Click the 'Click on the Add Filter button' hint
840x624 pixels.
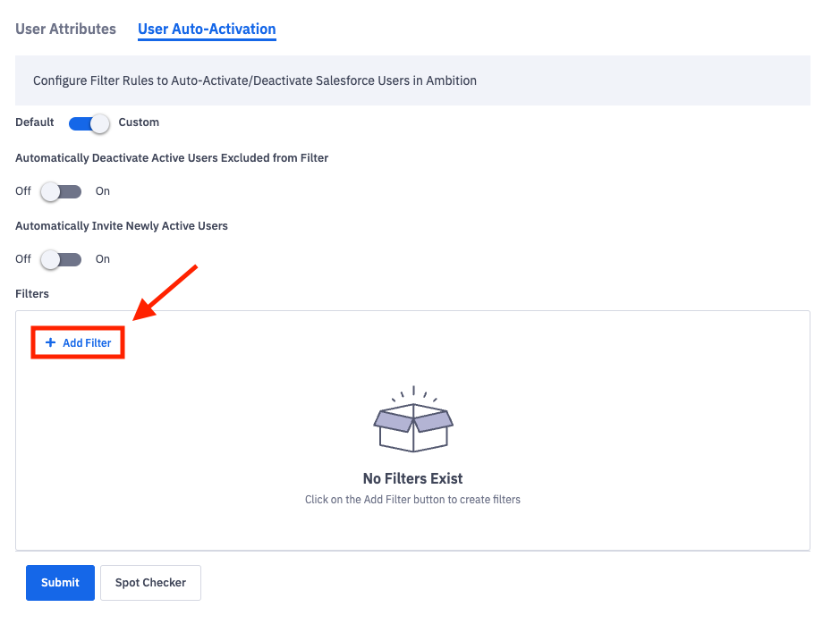[412, 500]
